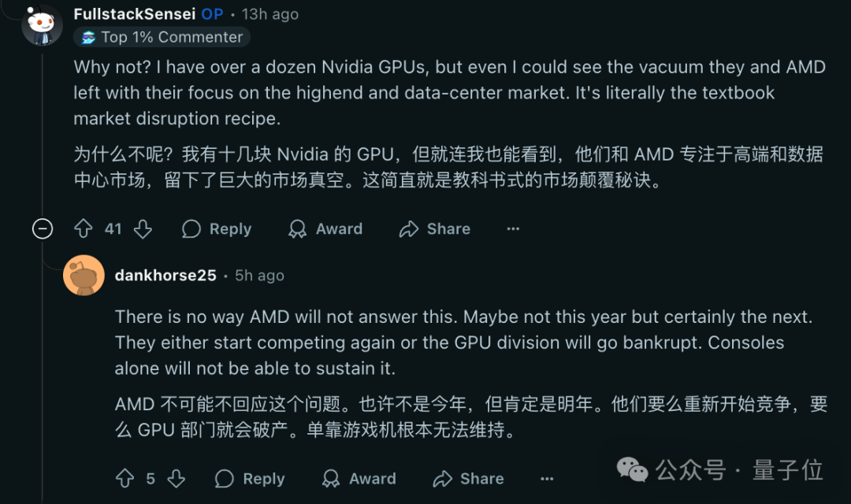Downvote dankhorse25's reply
Viewport: 851px width, 504px height.
coord(176,479)
